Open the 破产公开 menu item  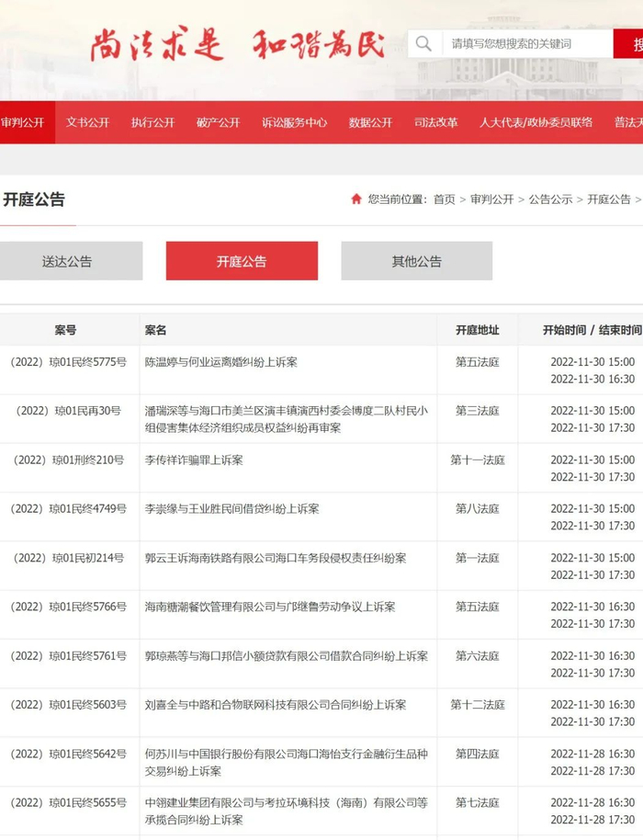coord(219,122)
